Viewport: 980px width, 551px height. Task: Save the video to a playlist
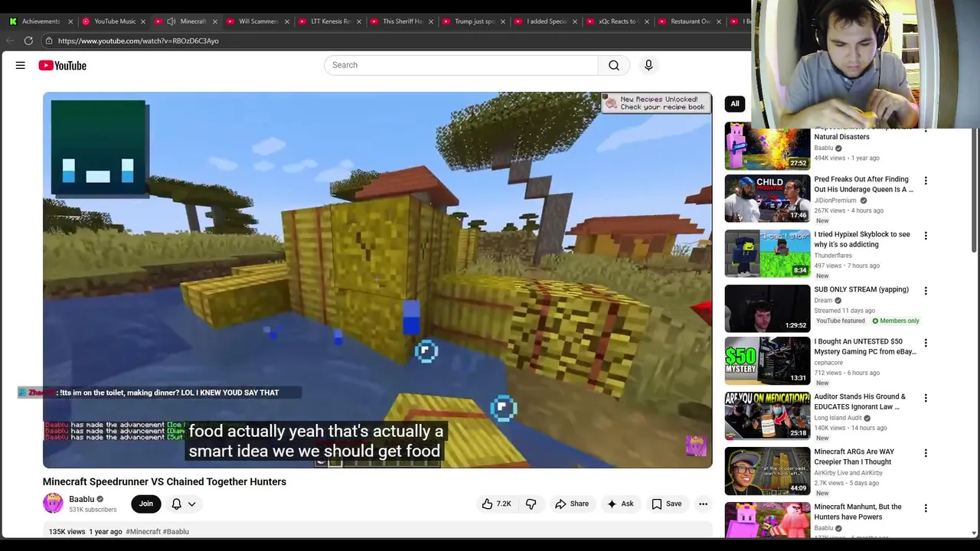click(666, 504)
